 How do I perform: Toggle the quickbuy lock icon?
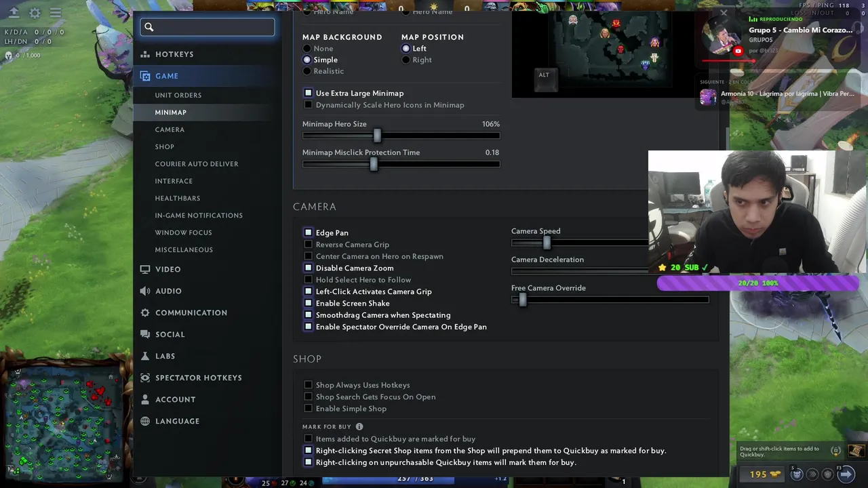coord(836,451)
